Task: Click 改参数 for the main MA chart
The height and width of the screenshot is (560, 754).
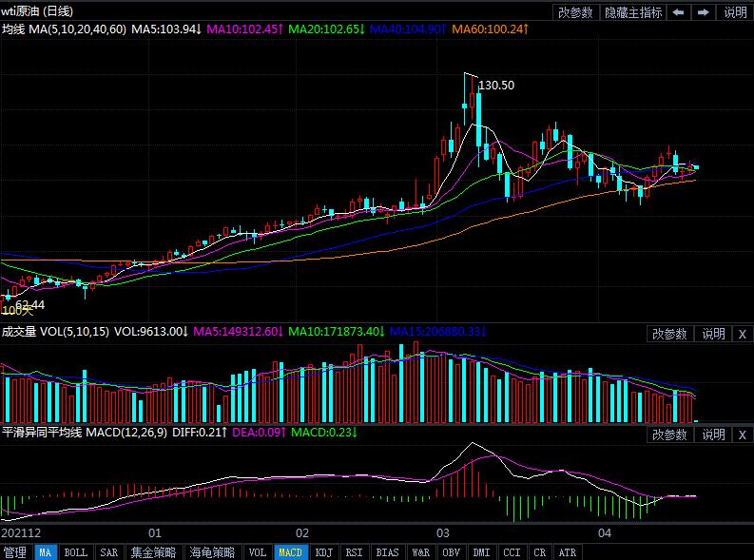Action: click(x=575, y=12)
